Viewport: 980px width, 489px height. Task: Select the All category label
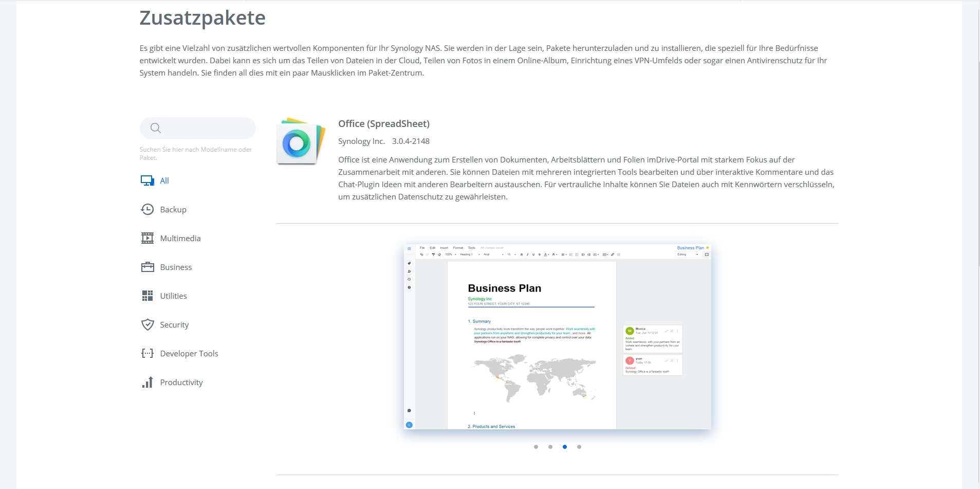(164, 180)
